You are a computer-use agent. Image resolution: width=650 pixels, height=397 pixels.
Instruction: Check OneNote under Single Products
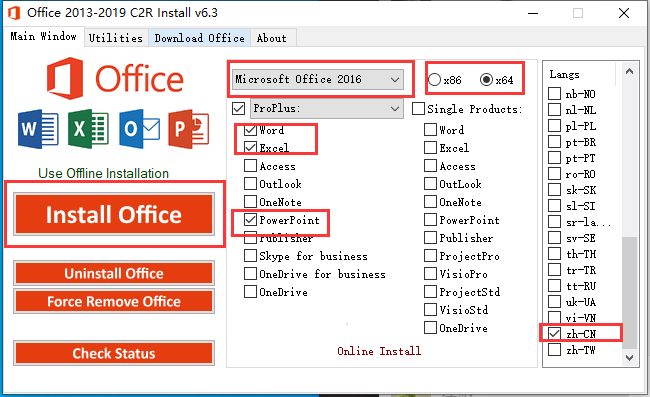coord(430,202)
